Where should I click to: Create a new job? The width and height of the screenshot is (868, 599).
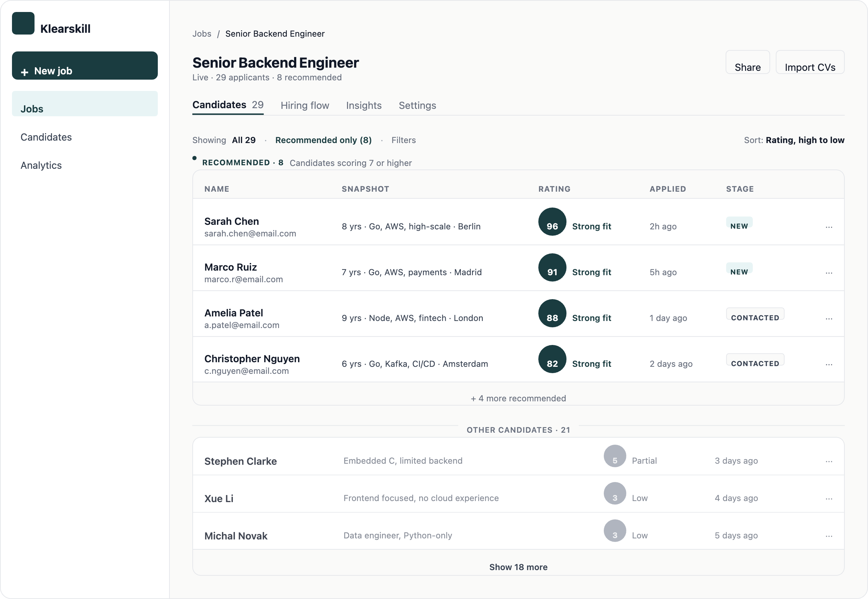pyautogui.click(x=85, y=66)
